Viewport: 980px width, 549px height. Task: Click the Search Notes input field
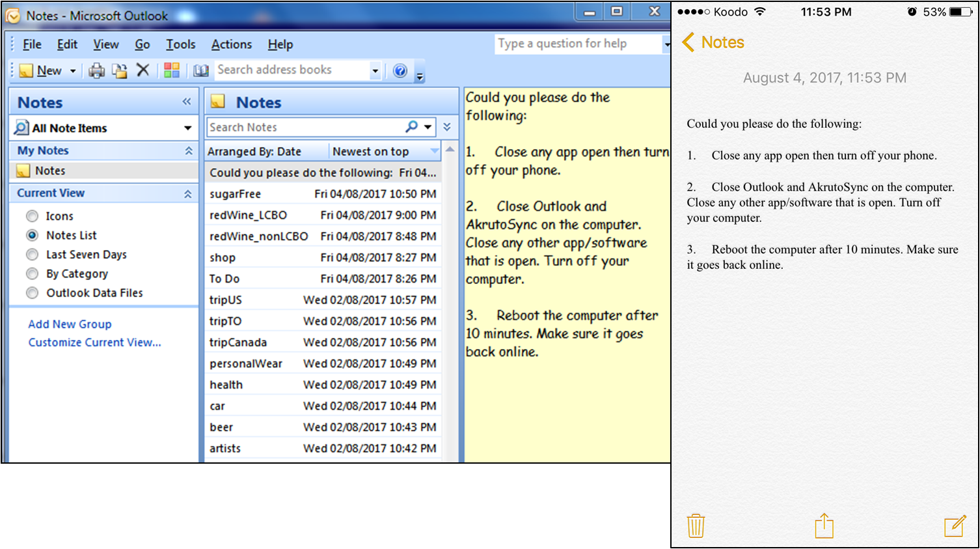coord(306,127)
